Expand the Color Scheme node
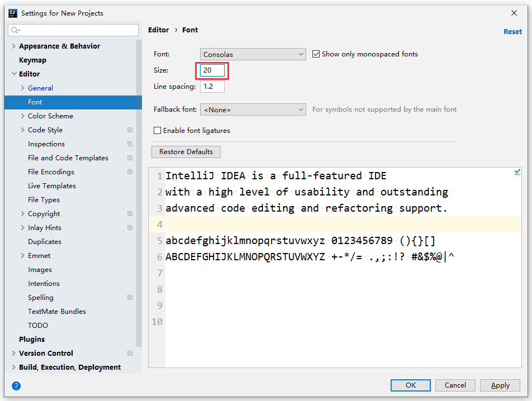This screenshot has width=532, height=401. (x=23, y=116)
